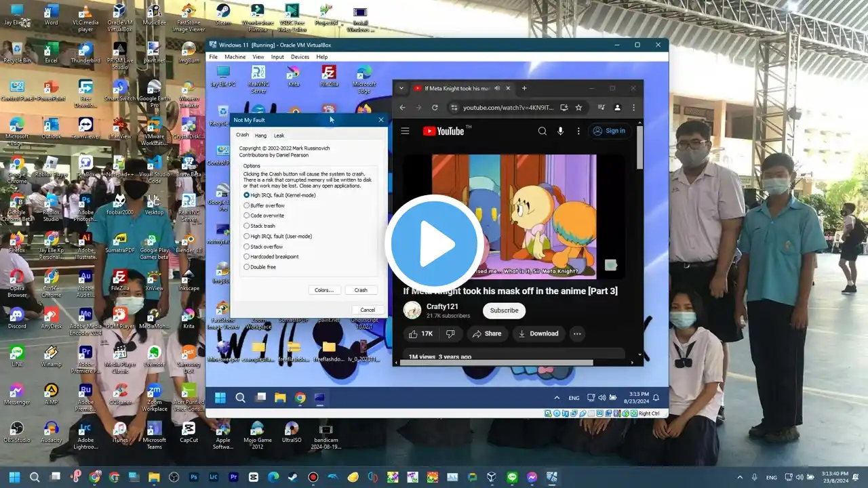
Task: Open the host taskbar Start button
Action: 14,477
